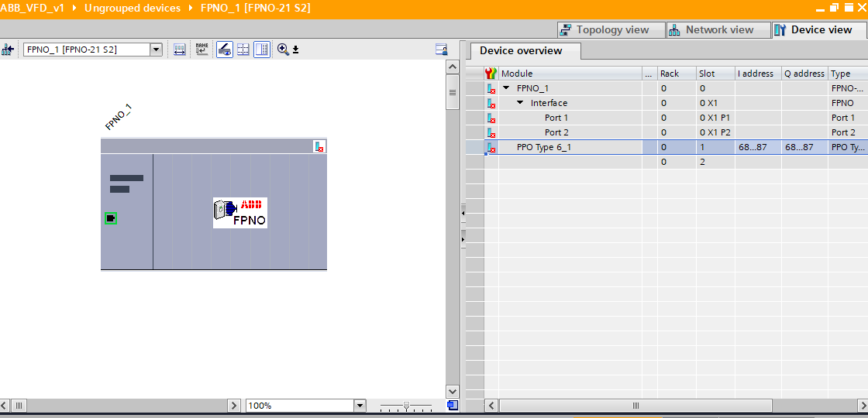Screen dimensions: 868x418
Task: Open the FPNO_1 [FPNO-21 S2] device dropdown
Action: [156, 50]
